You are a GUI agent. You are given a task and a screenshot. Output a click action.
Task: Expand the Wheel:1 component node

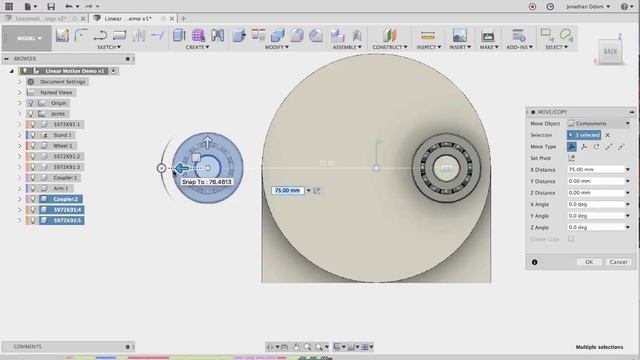pos(19,145)
